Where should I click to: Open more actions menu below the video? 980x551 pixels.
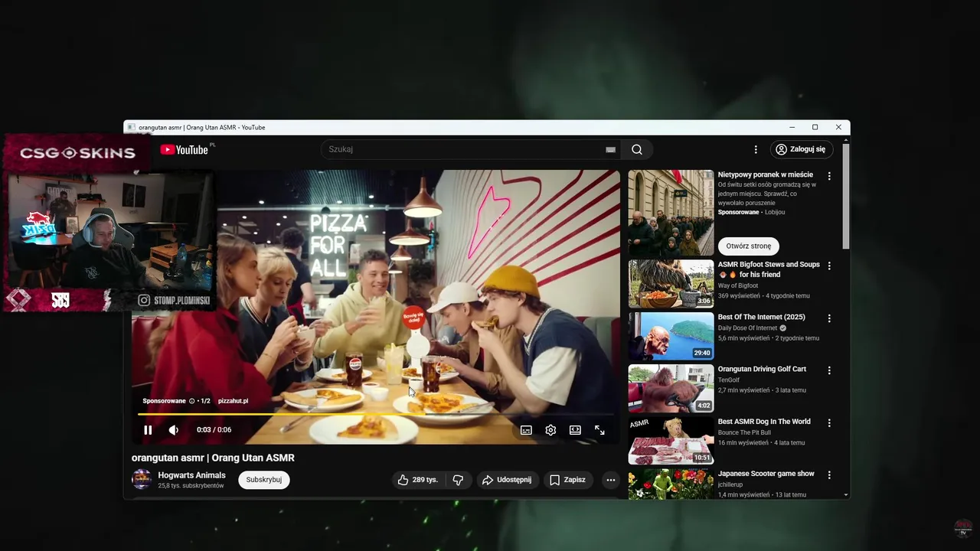610,480
